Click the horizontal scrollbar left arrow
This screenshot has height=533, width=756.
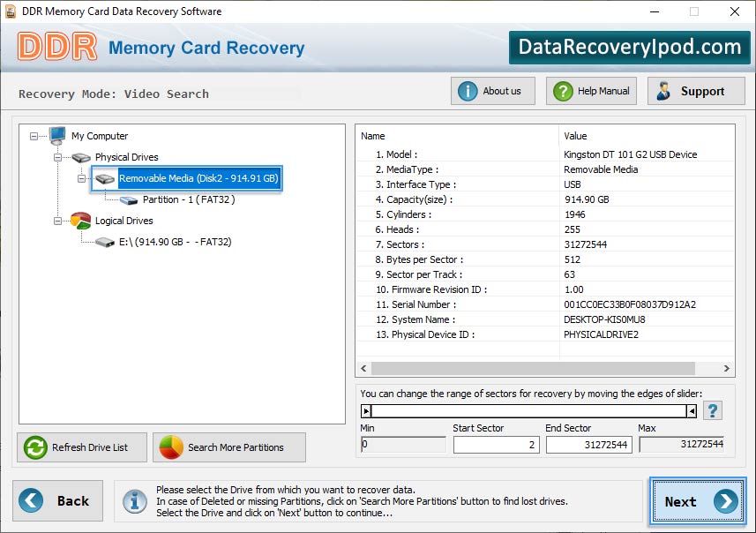click(363, 369)
